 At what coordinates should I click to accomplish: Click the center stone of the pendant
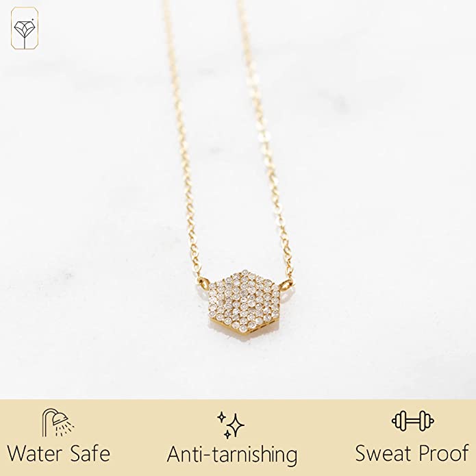click(243, 302)
